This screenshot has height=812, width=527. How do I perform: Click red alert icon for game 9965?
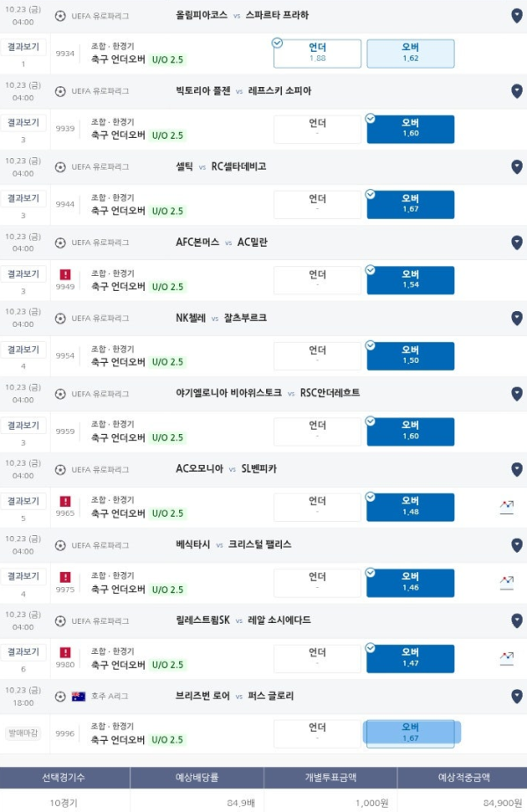[65, 501]
